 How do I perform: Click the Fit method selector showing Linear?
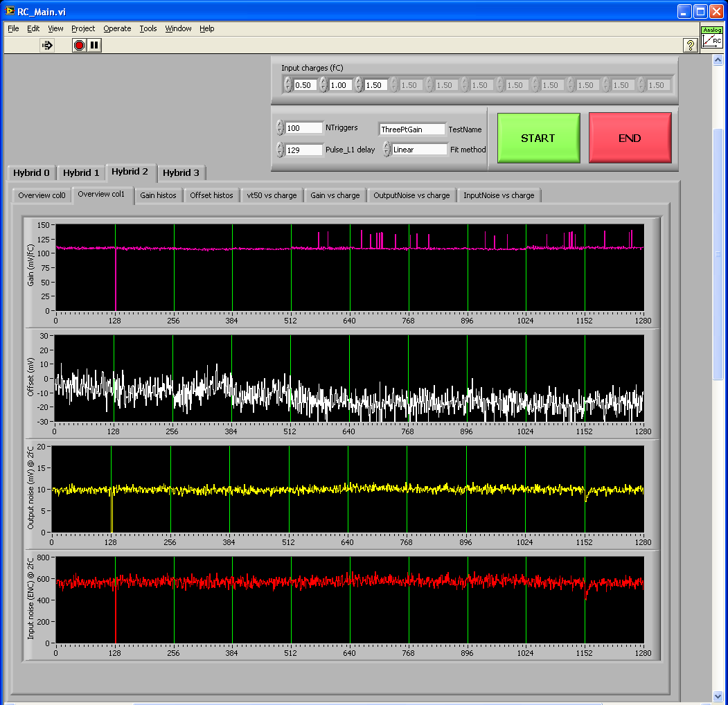[x=419, y=150]
